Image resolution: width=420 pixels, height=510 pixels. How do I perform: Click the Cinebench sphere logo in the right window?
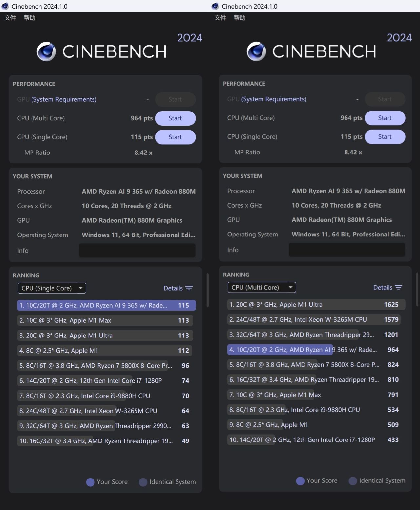click(256, 51)
